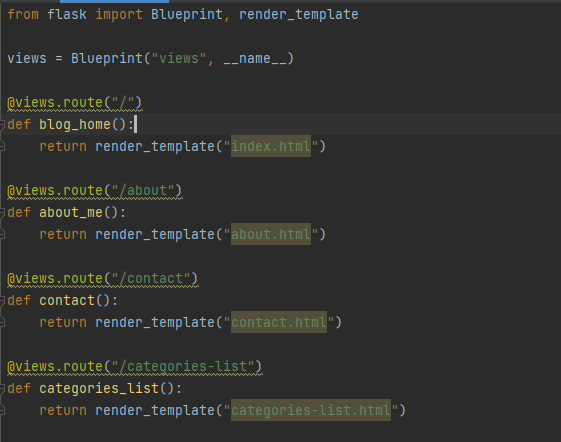Collapse the blog_home function fold marker
Viewport: 561px width, 442px height.
pyautogui.click(x=2, y=125)
